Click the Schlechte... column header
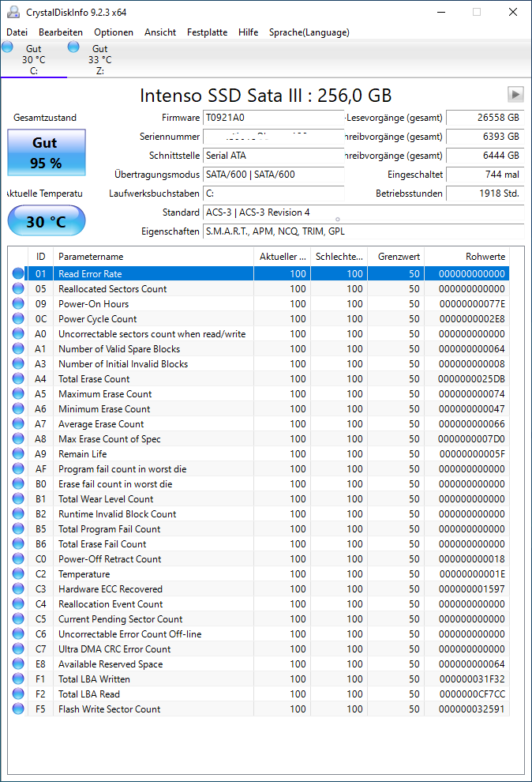This screenshot has width=532, height=782. 339,257
